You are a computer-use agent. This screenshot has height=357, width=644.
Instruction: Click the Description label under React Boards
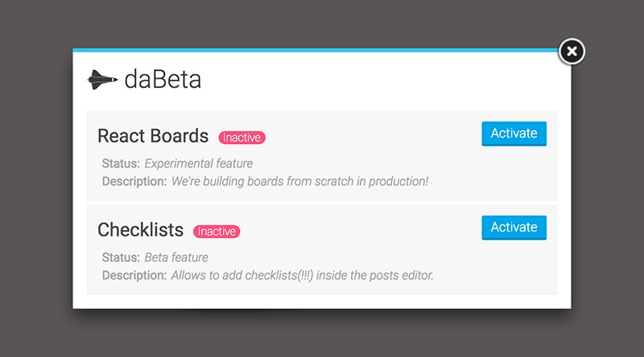tap(134, 182)
